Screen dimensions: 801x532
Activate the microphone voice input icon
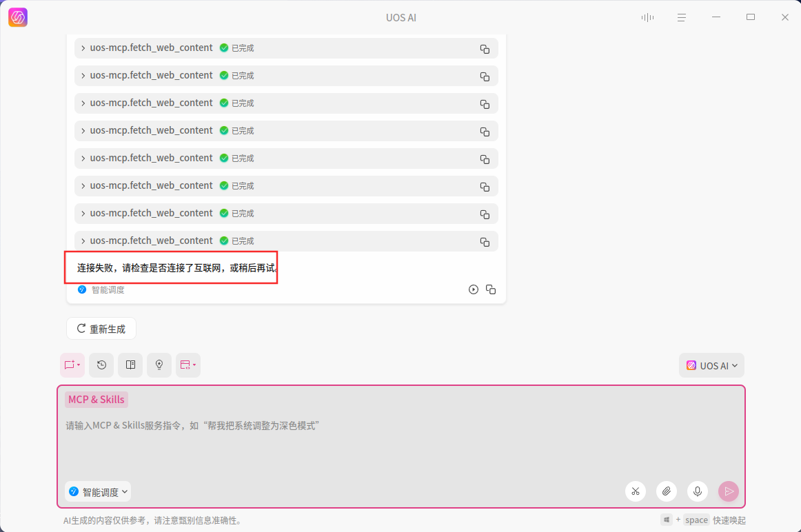(x=697, y=491)
